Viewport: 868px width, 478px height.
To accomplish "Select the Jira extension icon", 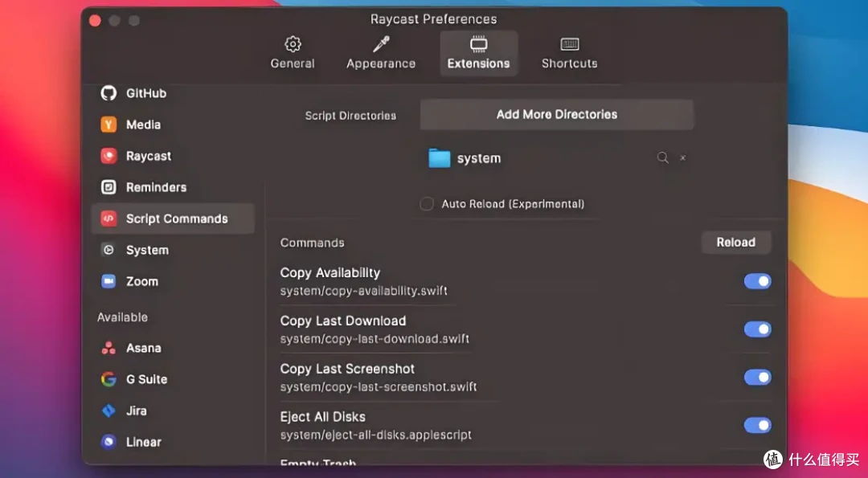I will 108,411.
